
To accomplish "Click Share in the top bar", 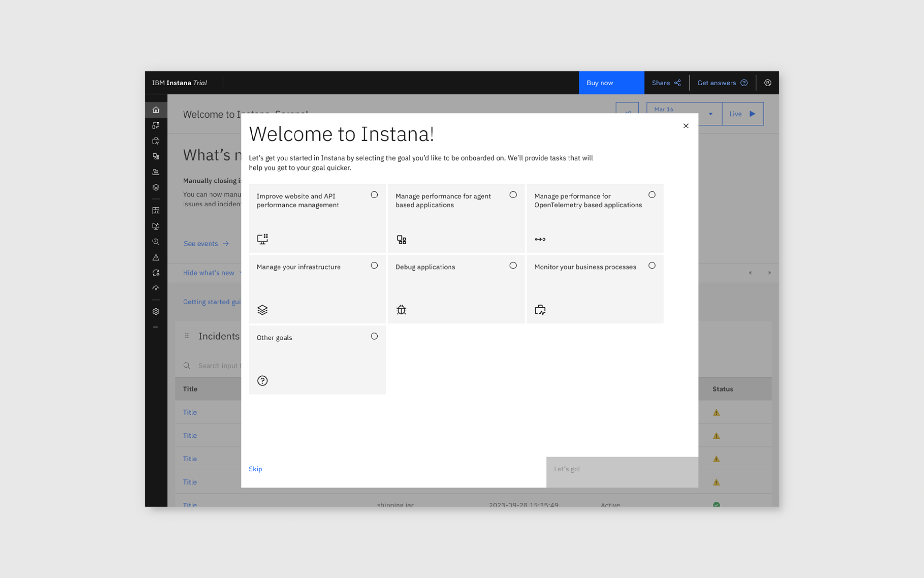I will point(666,83).
